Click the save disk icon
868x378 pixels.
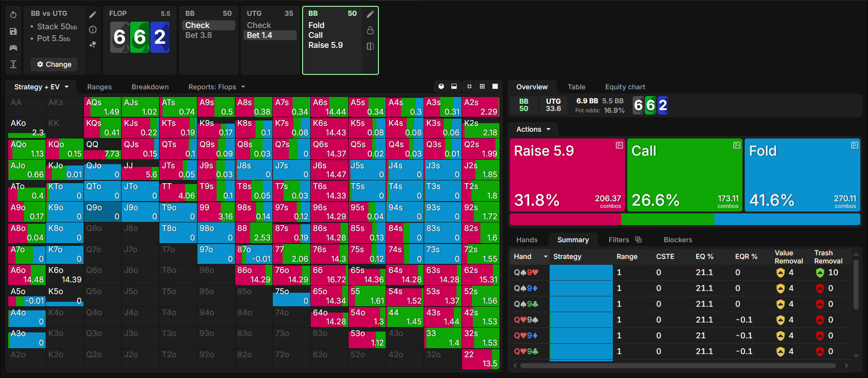[x=13, y=32]
